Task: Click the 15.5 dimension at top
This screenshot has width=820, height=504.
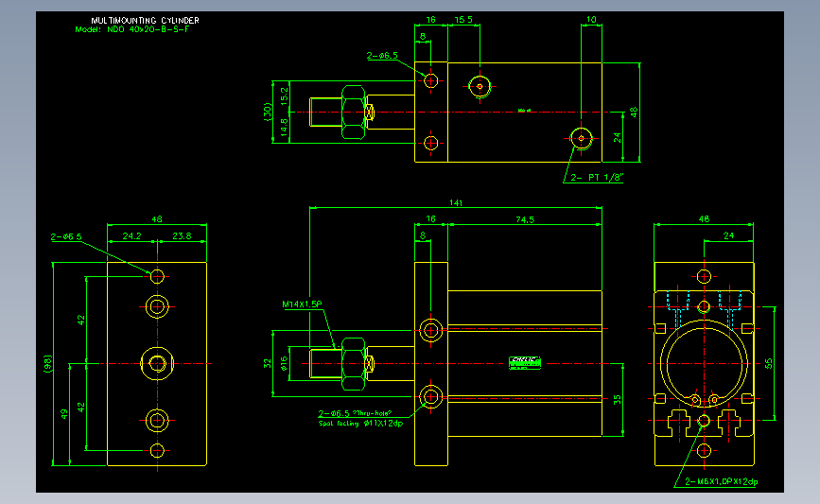Action: pyautogui.click(x=463, y=19)
